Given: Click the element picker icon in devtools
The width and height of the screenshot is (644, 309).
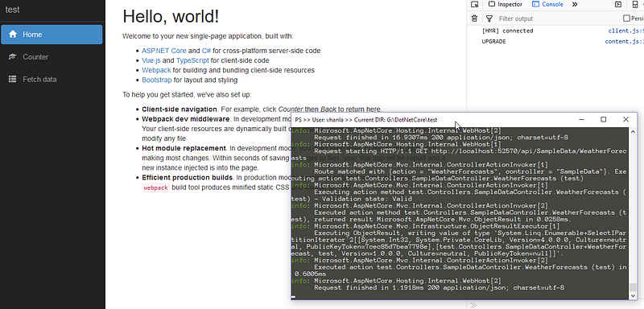Looking at the screenshot, I should (475, 5).
